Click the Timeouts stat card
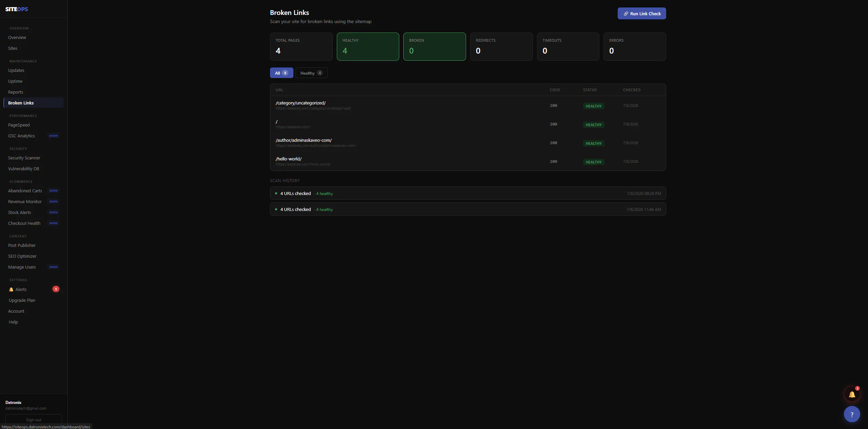Image resolution: width=868 pixels, height=429 pixels. coord(568,46)
